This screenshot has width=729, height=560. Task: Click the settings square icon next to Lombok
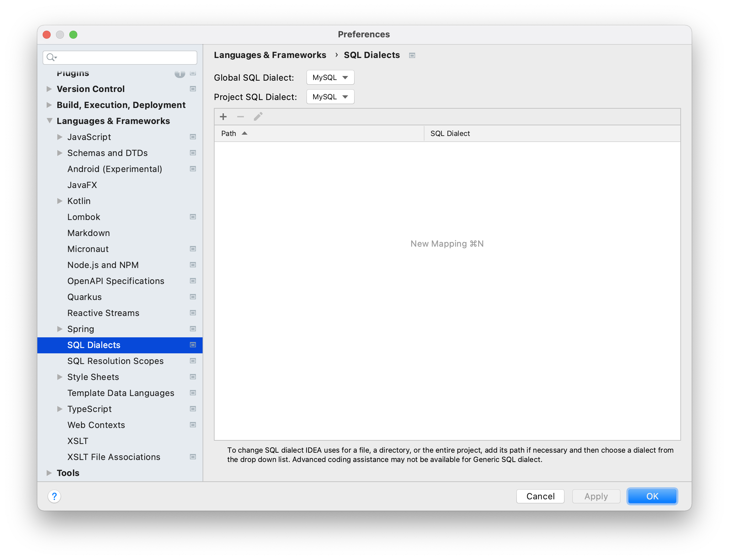pyautogui.click(x=193, y=217)
